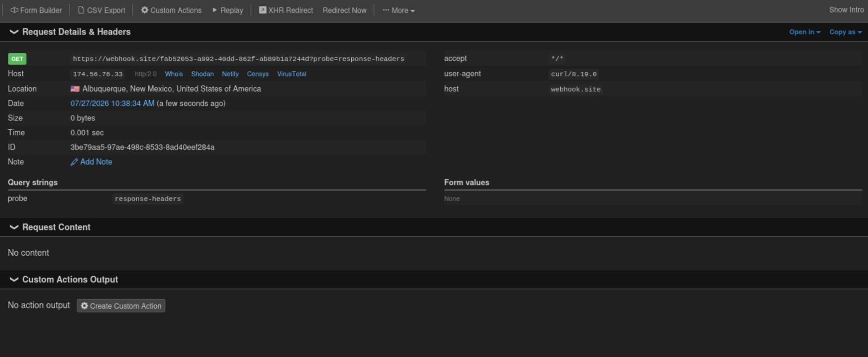Open the Shodan lookup link
This screenshot has height=357, width=868.
coord(202,74)
